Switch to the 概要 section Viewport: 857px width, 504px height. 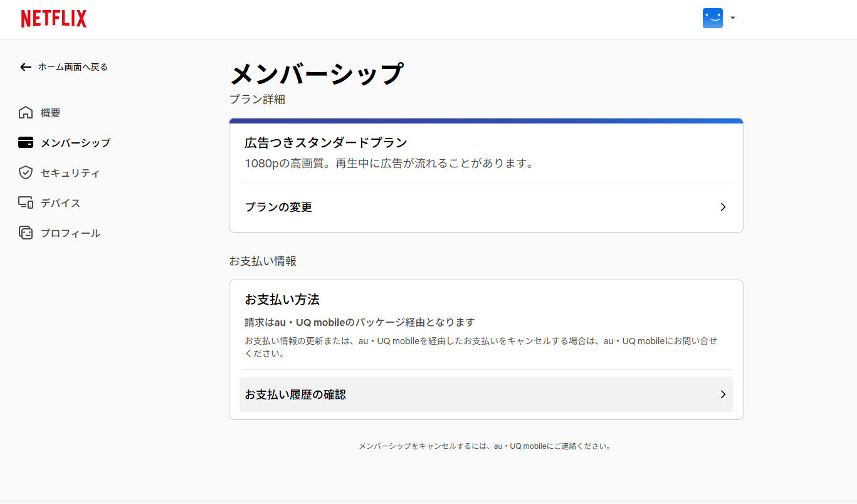click(50, 112)
